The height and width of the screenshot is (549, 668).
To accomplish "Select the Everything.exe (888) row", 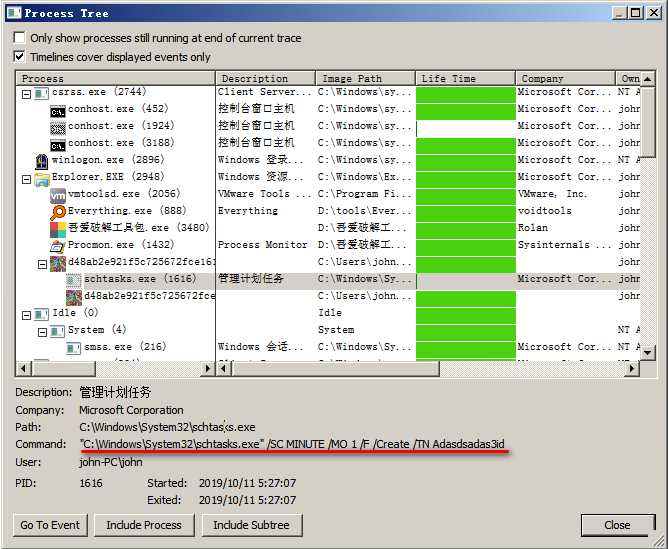I will point(328,212).
